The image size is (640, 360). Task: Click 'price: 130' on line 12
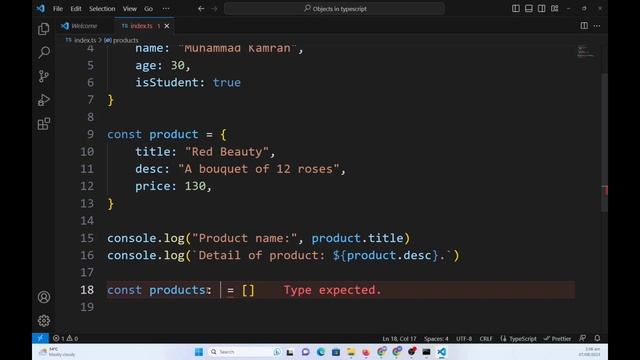tap(171, 186)
